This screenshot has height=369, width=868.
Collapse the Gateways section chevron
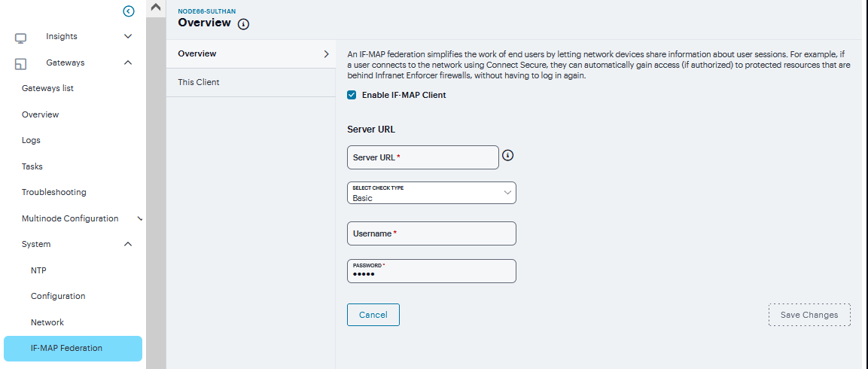click(x=128, y=63)
